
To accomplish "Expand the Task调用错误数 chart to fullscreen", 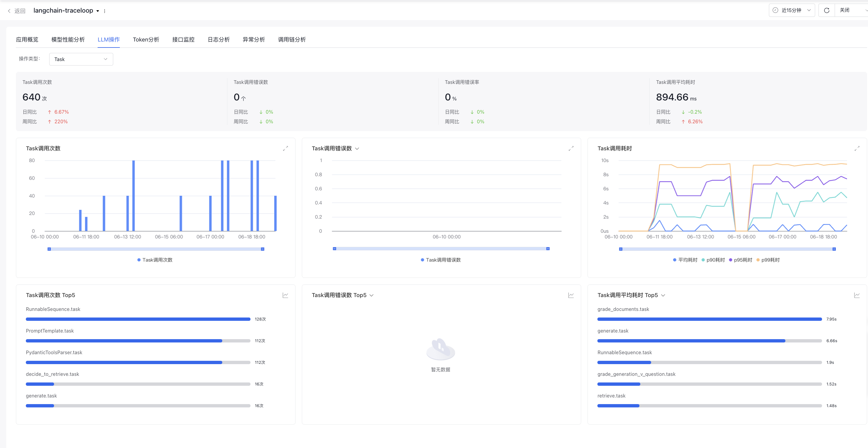I will tap(571, 149).
